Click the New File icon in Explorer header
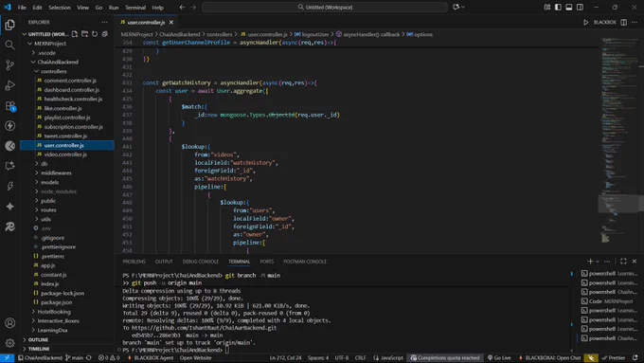644x363 pixels. [x=75, y=34]
